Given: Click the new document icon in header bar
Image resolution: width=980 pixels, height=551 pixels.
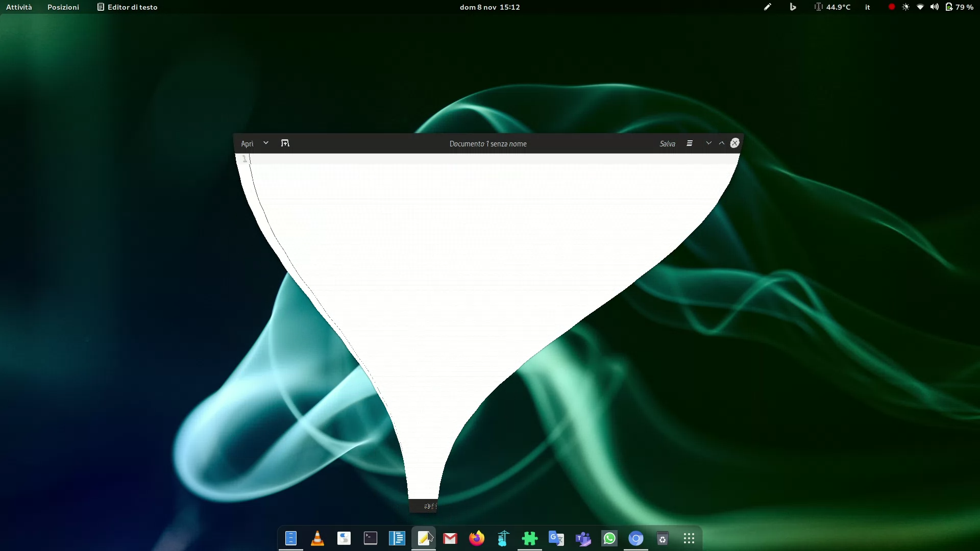Looking at the screenshot, I should tap(285, 143).
